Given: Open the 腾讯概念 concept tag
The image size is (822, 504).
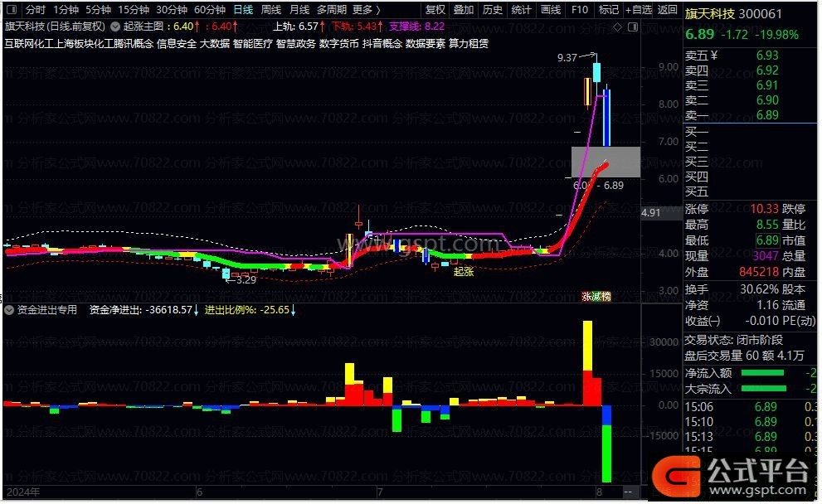Looking at the screenshot, I should click(x=132, y=43).
